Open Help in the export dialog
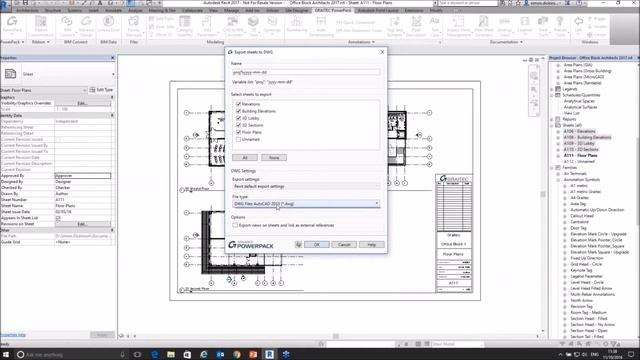The height and width of the screenshot is (360, 640). point(371,244)
